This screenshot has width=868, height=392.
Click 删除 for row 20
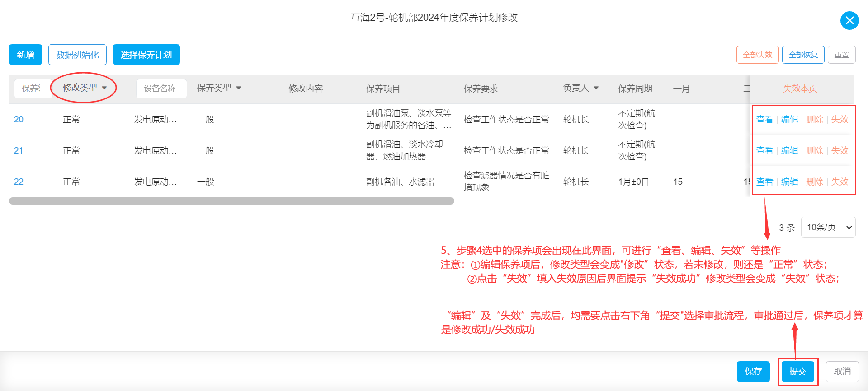(815, 119)
